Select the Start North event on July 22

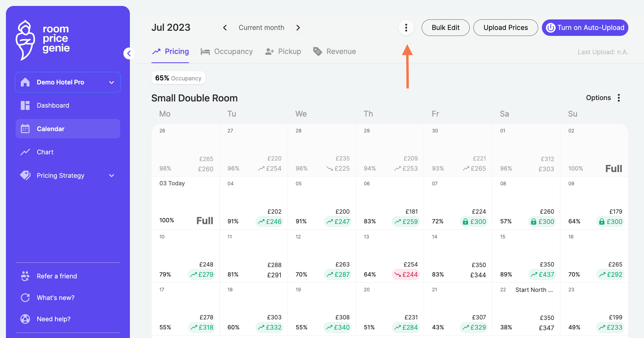(x=534, y=290)
